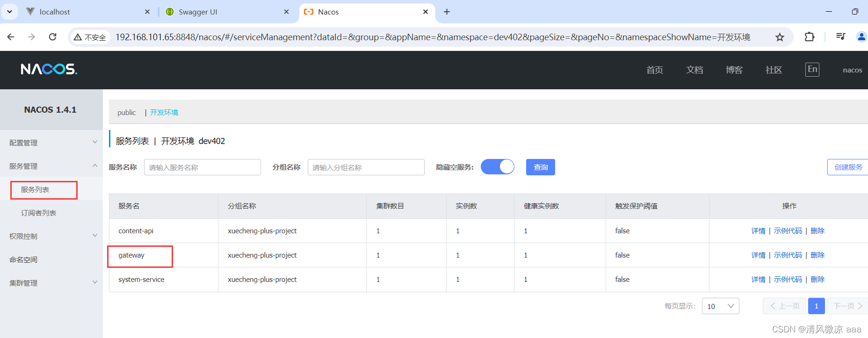The width and height of the screenshot is (868, 338).
Task: Open the 首页 header link
Action: pyautogui.click(x=655, y=70)
